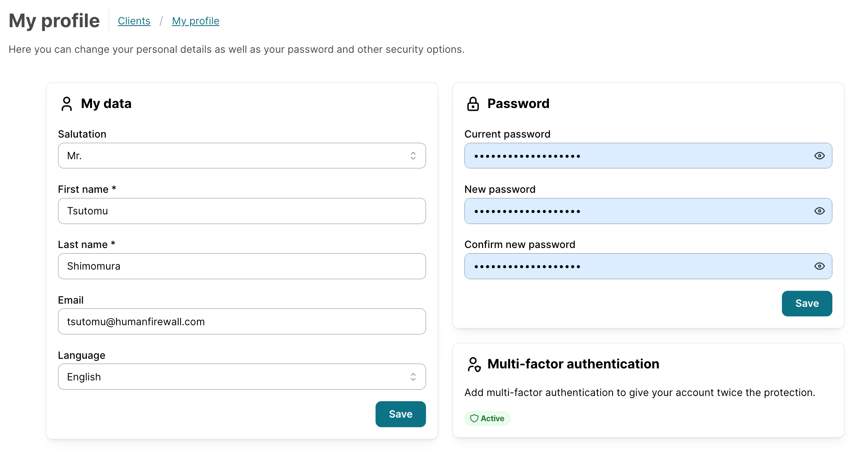Click the padlock icon beside Password
This screenshot has height=452, width=868.
473,104
